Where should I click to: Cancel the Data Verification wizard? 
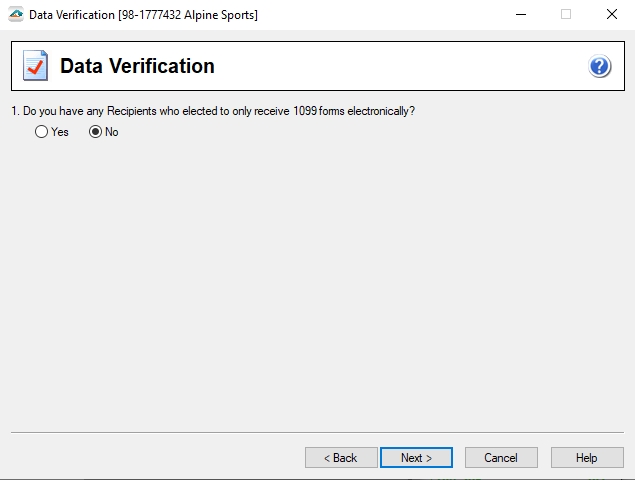coord(501,457)
